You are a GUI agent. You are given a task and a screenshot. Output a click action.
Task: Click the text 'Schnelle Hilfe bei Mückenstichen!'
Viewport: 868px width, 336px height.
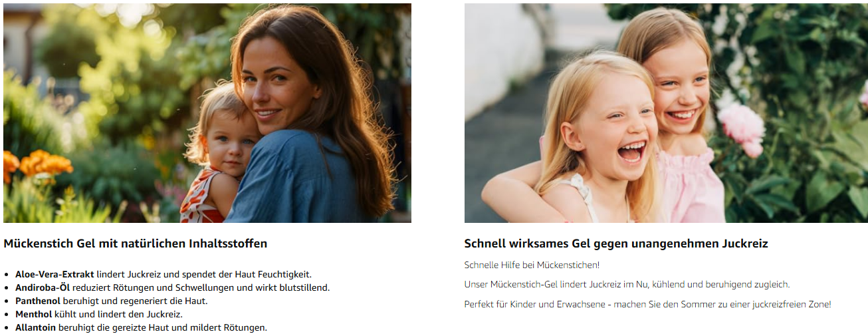[532, 265]
